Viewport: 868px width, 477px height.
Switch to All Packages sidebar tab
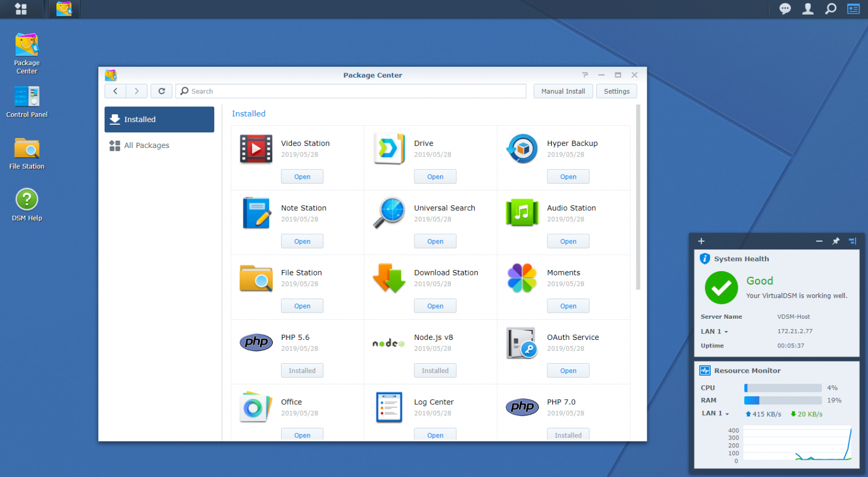159,145
